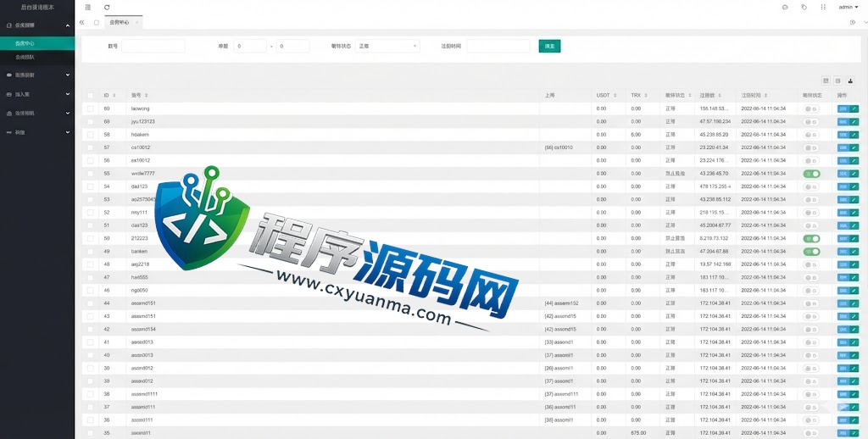
Task: Click the green search button
Action: 549,47
